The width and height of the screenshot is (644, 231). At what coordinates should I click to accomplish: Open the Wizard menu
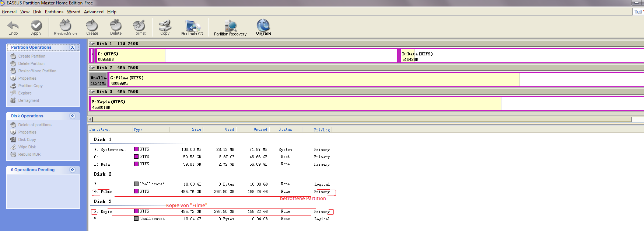click(74, 12)
